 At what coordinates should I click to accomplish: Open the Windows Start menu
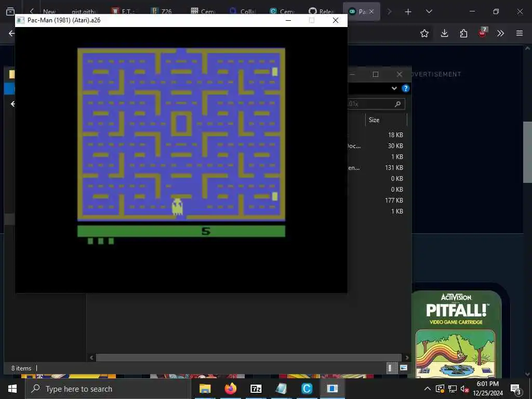12,389
